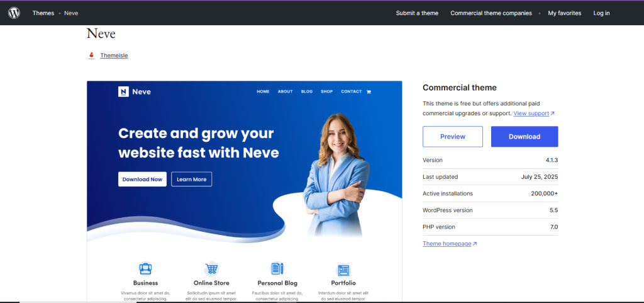Click the Commercial theme heading

point(460,88)
